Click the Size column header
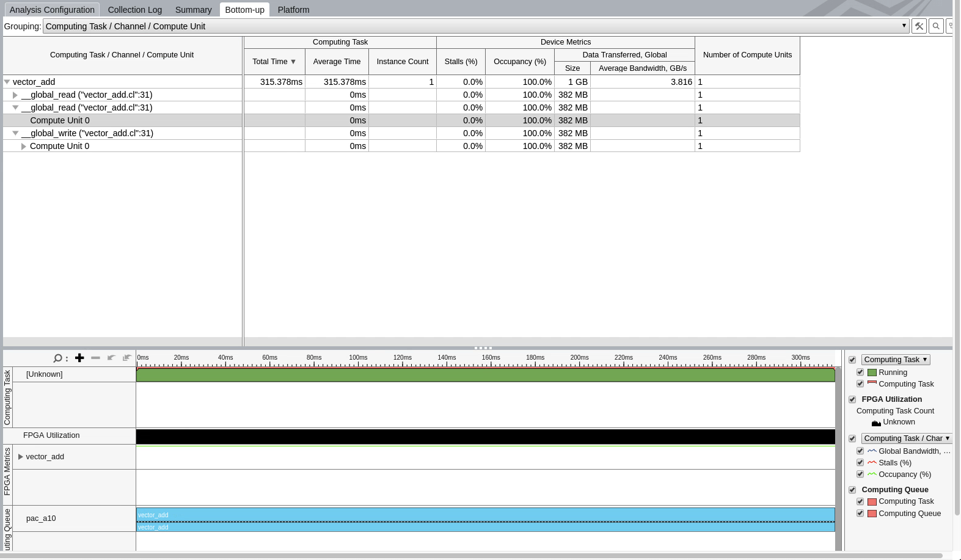This screenshot has width=961, height=560. tap(572, 68)
